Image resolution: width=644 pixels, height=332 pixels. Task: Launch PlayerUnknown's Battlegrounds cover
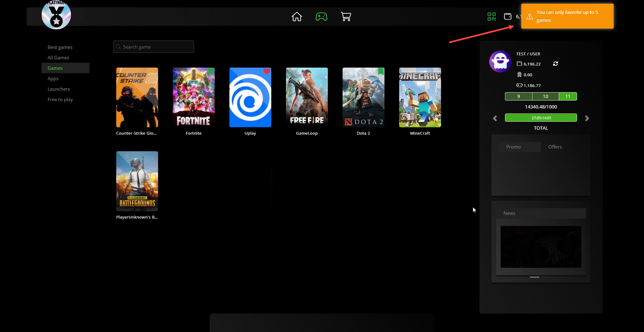pos(137,181)
